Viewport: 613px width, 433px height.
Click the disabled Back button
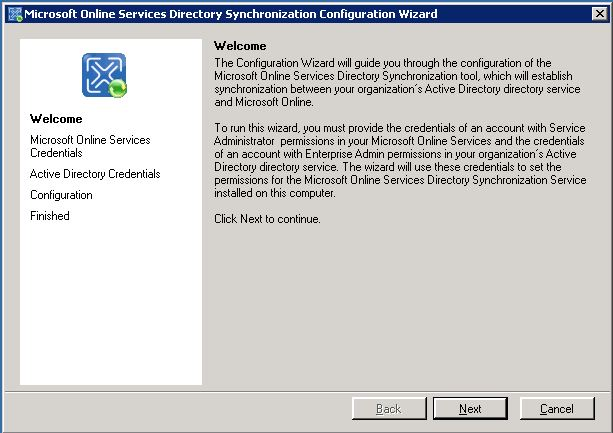[388, 409]
